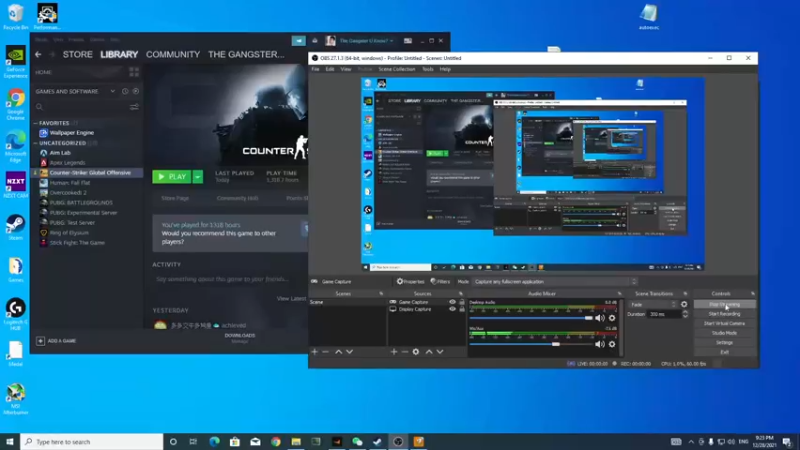This screenshot has width=800, height=450.
Task: Open source properties gear in the Sources panel
Action: pos(416,352)
